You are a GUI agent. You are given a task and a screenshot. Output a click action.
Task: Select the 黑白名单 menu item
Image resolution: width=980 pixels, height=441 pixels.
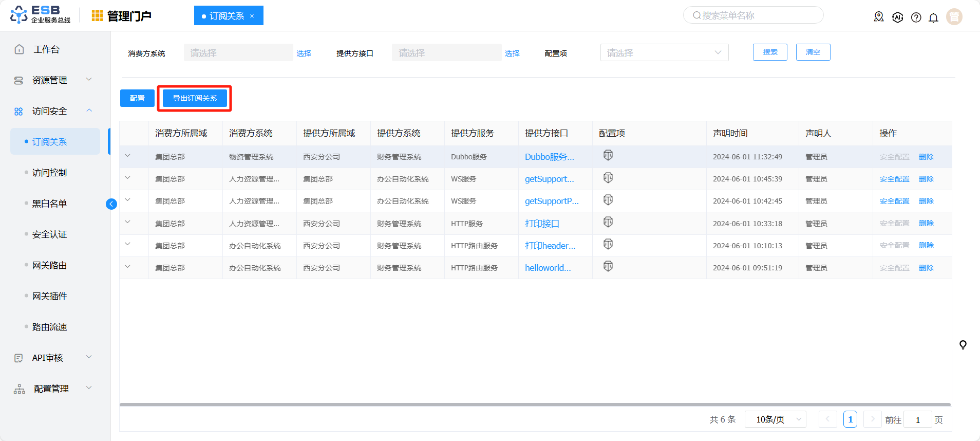coord(49,204)
